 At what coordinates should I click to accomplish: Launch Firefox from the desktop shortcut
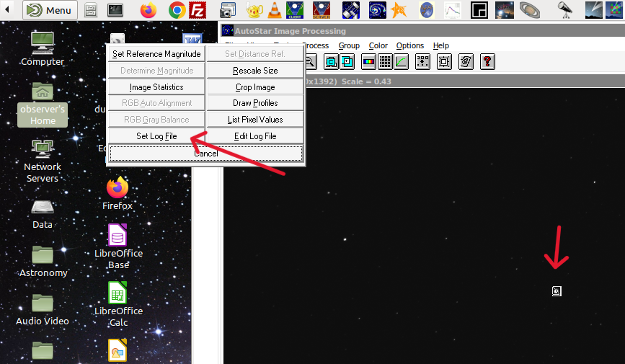coord(118,194)
